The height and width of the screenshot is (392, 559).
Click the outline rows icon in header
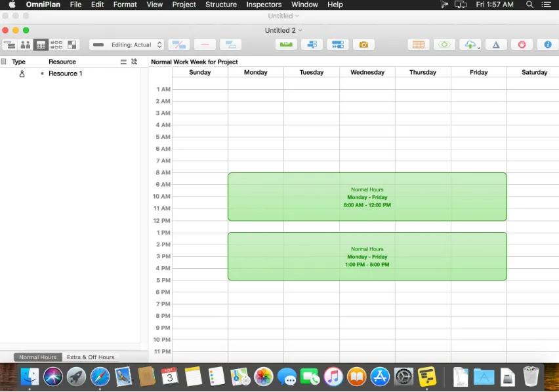(x=123, y=62)
